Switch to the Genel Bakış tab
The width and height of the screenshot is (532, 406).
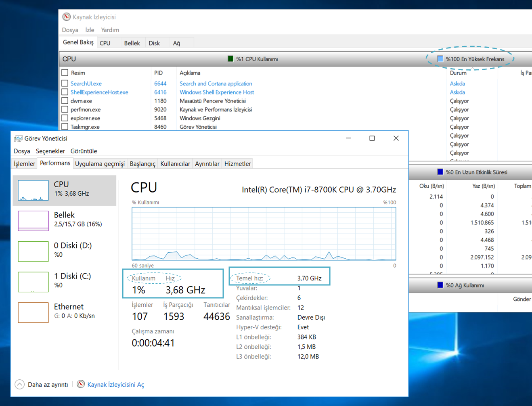click(78, 42)
